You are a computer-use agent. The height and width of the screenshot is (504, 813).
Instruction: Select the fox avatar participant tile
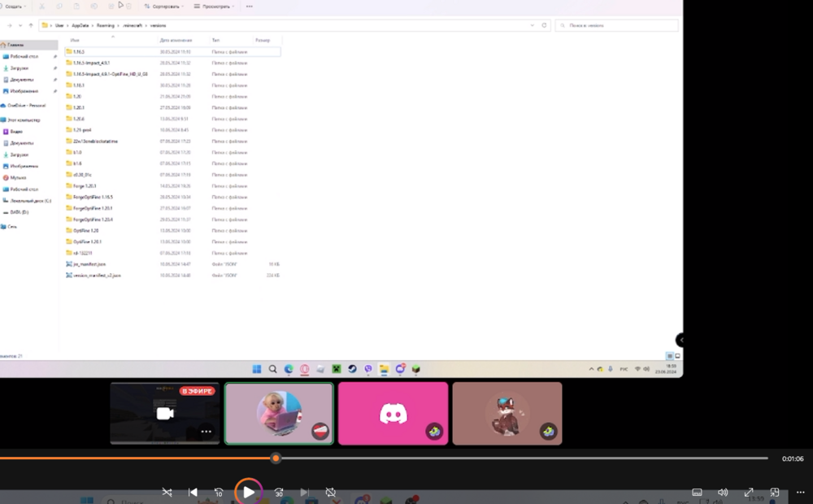[x=507, y=413]
